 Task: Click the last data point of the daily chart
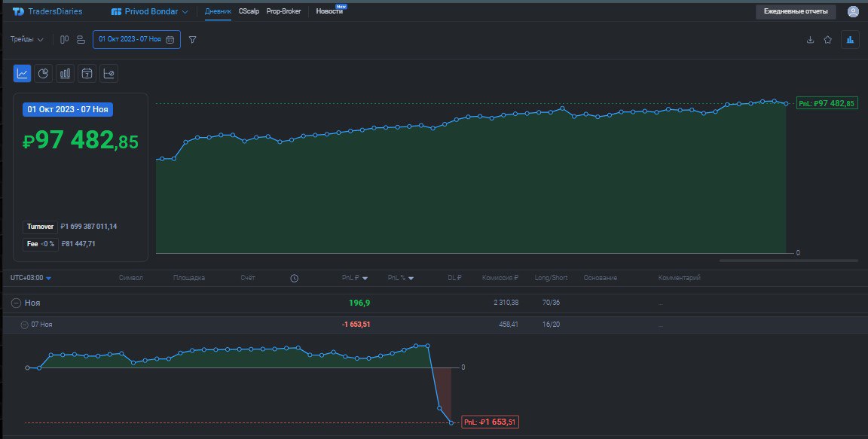point(451,423)
